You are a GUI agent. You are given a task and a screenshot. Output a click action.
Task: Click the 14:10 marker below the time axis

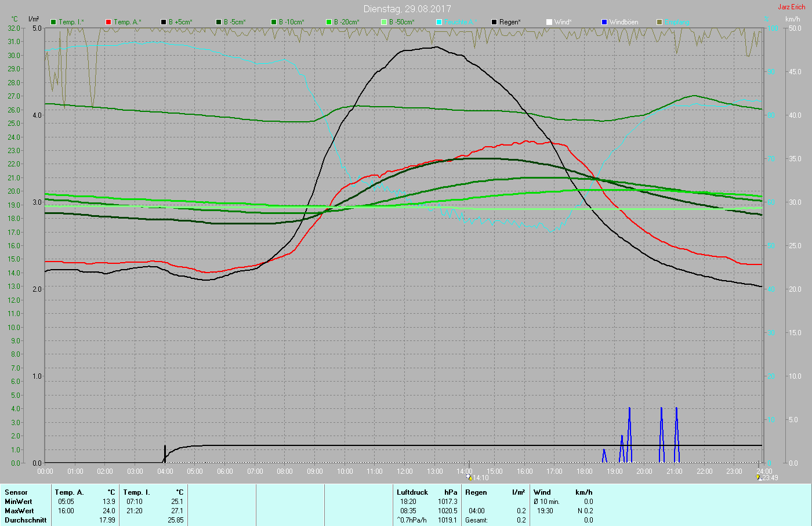(480, 478)
